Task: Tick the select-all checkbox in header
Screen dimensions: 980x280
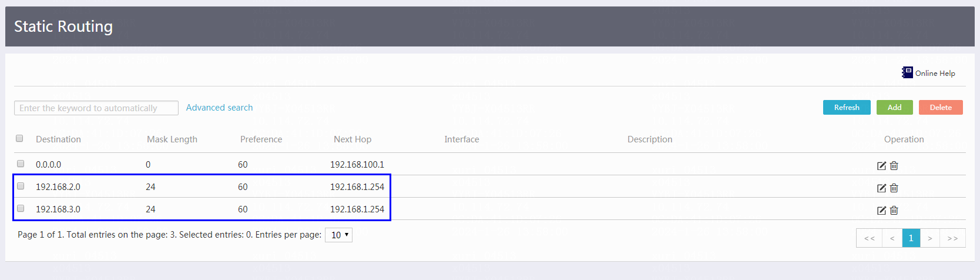Action: [19, 138]
